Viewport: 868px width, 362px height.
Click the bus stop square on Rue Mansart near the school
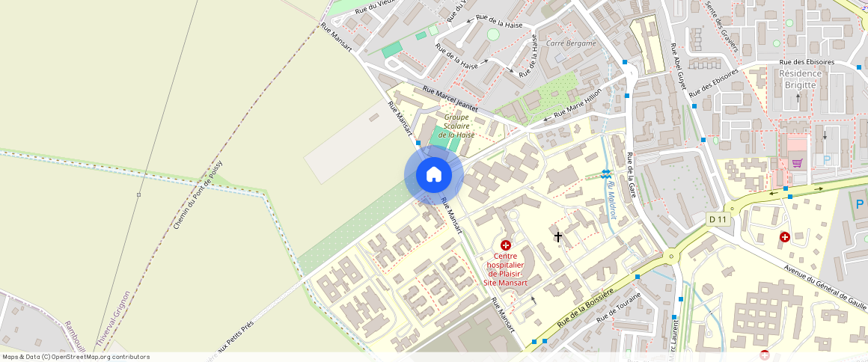click(x=418, y=143)
